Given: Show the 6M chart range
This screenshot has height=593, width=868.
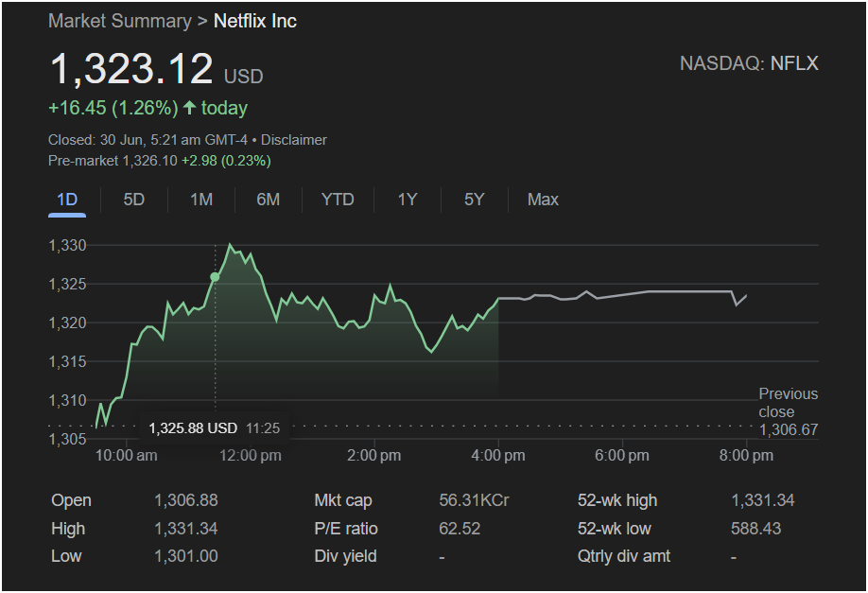Looking at the screenshot, I should point(268,200).
